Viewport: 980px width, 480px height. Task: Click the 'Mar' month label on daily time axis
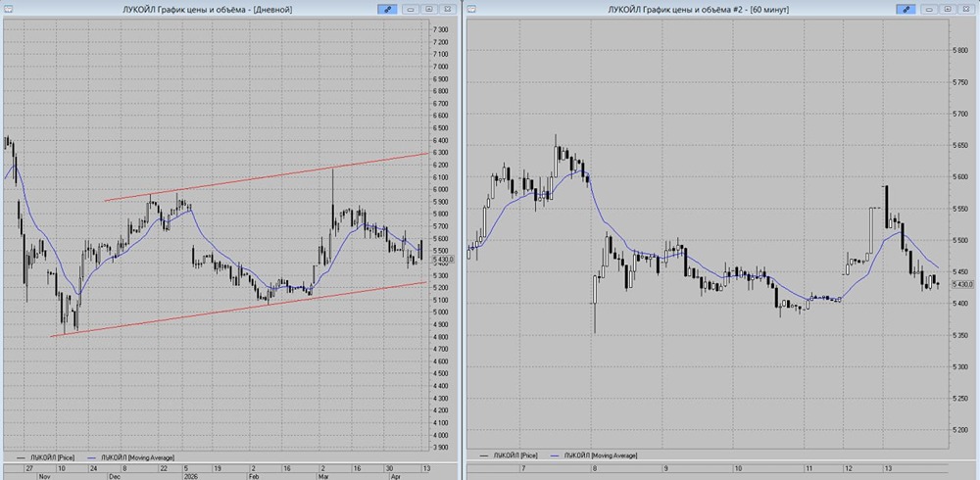click(x=322, y=475)
